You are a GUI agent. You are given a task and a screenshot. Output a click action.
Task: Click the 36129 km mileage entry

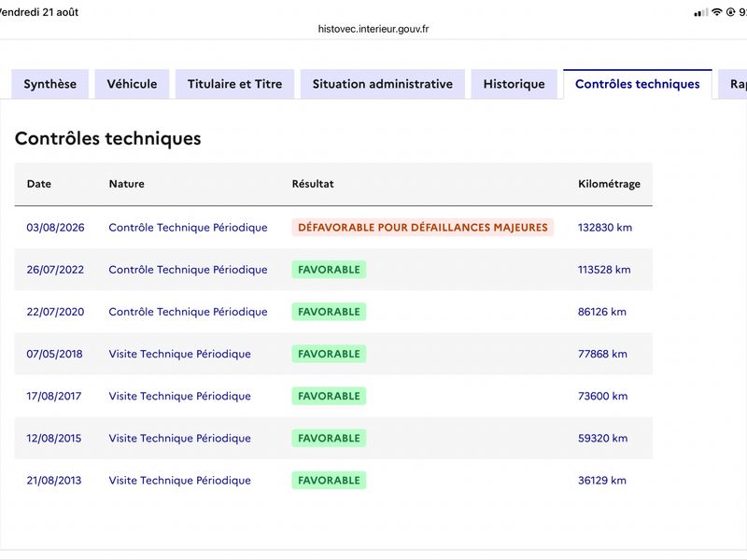pos(601,481)
